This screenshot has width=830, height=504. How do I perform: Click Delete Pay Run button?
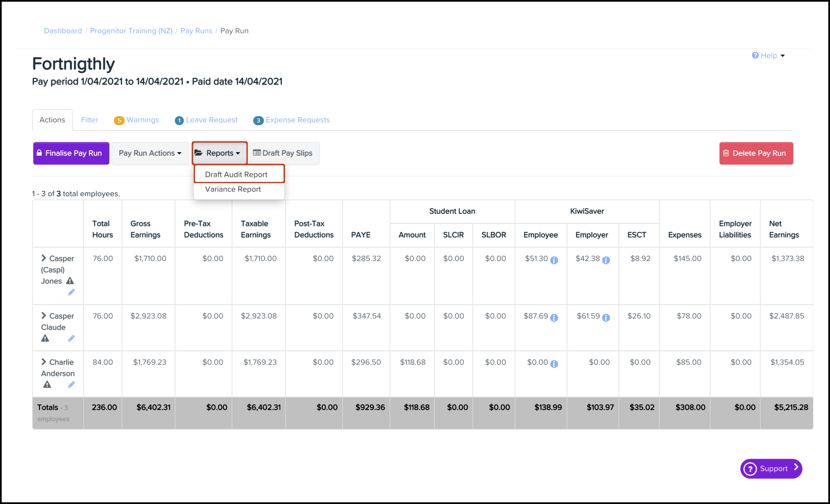tap(756, 153)
